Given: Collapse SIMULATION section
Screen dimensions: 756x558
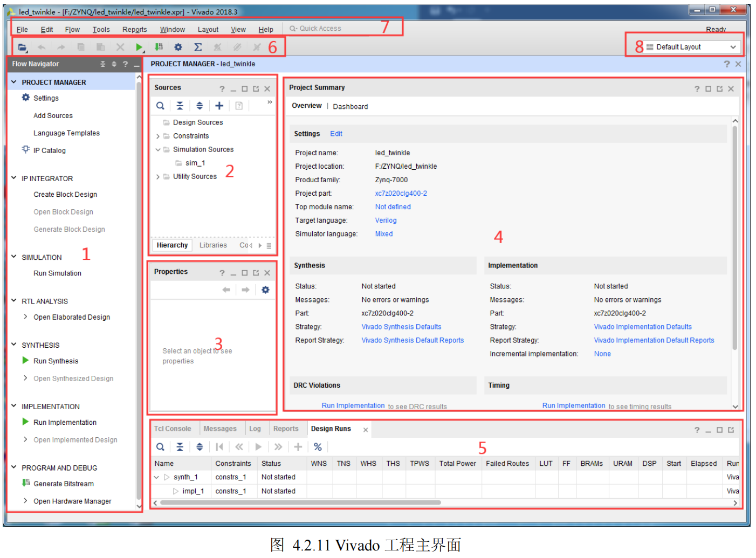Looking at the screenshot, I should (x=14, y=257).
